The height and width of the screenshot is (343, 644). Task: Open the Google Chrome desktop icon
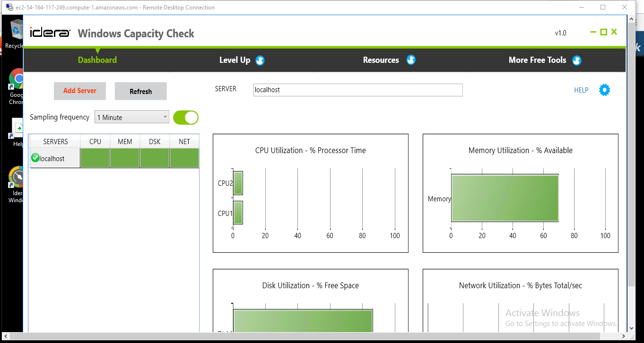click(x=17, y=79)
